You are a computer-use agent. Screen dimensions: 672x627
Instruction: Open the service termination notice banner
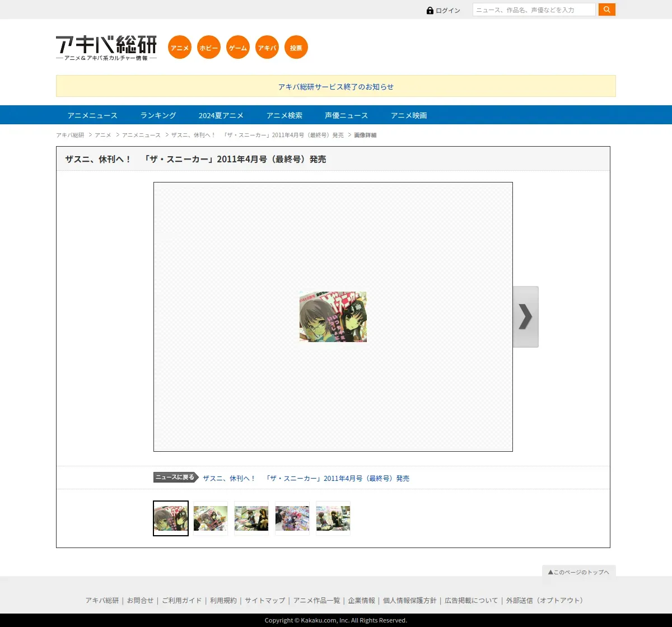pos(336,87)
